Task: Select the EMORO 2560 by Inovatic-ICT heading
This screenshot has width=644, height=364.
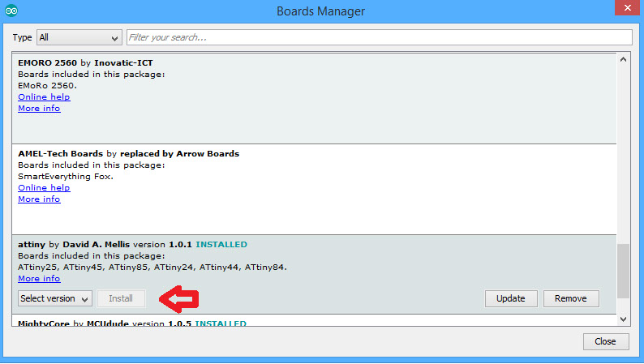Action: pyautogui.click(x=85, y=62)
